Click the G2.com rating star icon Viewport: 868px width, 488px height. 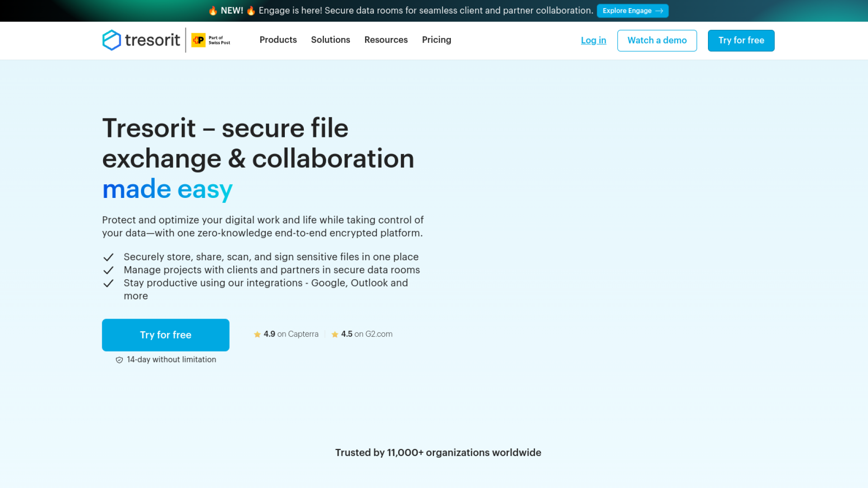click(x=335, y=334)
